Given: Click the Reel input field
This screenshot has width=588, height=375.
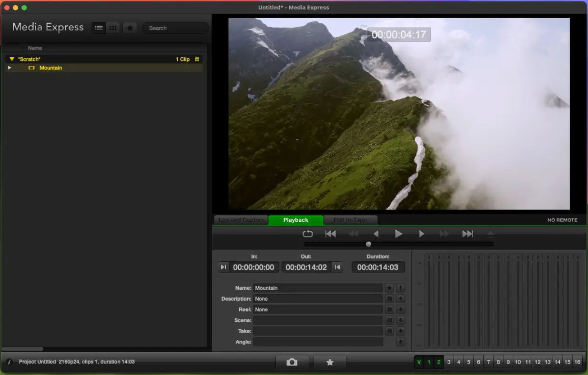Looking at the screenshot, I should pyautogui.click(x=318, y=310).
